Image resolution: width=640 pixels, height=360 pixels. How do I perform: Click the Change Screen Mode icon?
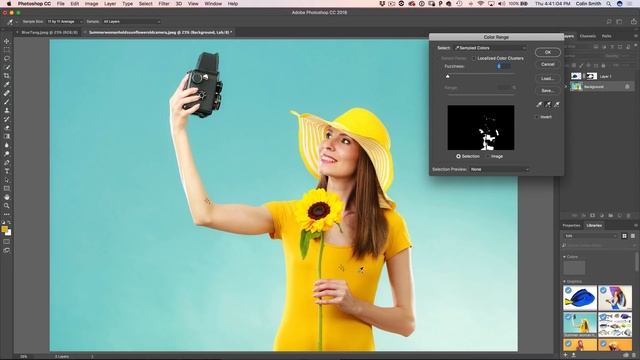(7, 250)
